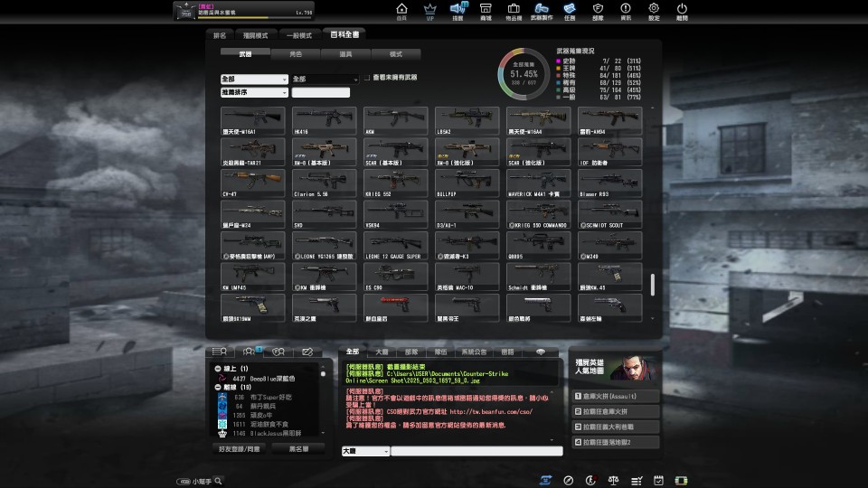868x488 pixels.
Task: Collapse the 離線 (19) friends group
Action: tap(218, 388)
